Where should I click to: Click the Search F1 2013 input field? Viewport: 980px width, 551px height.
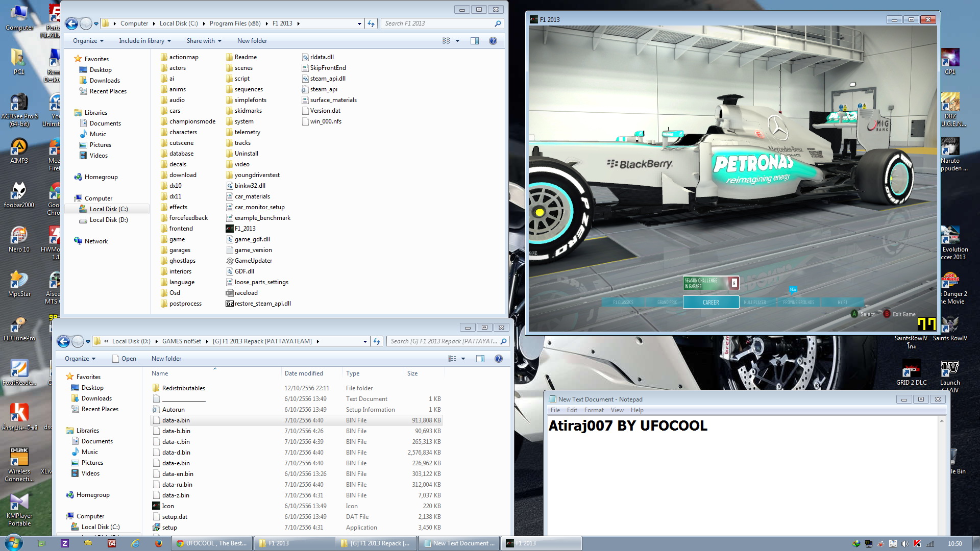pyautogui.click(x=438, y=23)
